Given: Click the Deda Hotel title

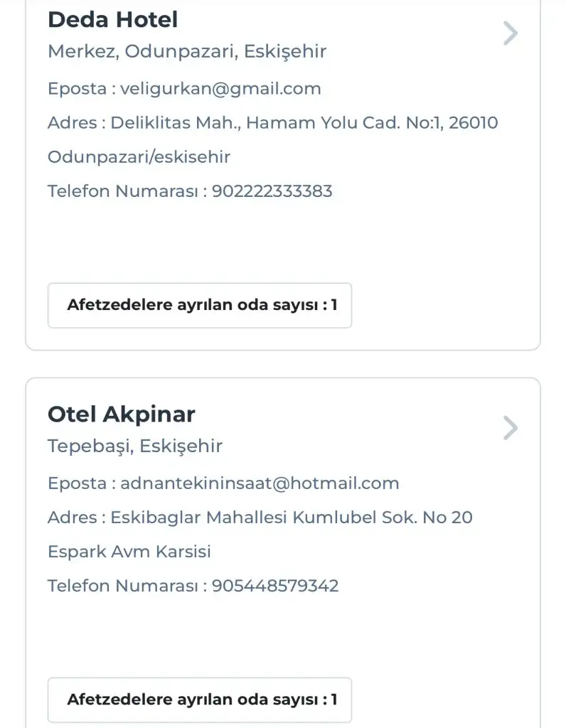Looking at the screenshot, I should click(112, 20).
